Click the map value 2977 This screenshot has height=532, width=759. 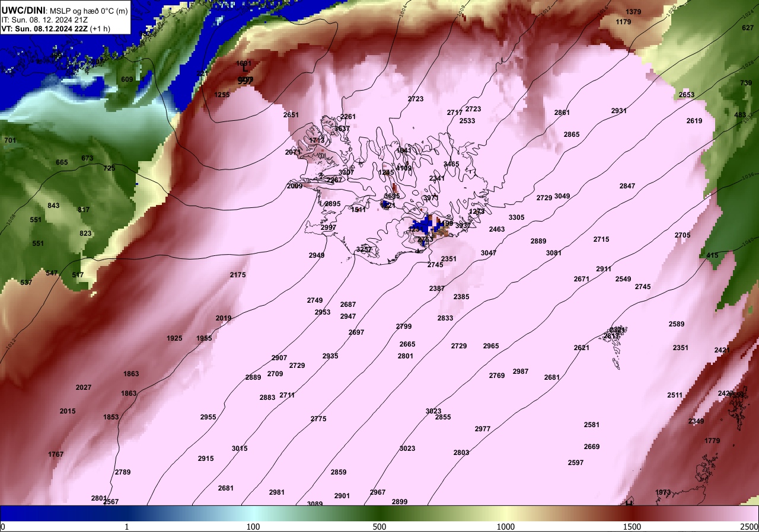483,429
